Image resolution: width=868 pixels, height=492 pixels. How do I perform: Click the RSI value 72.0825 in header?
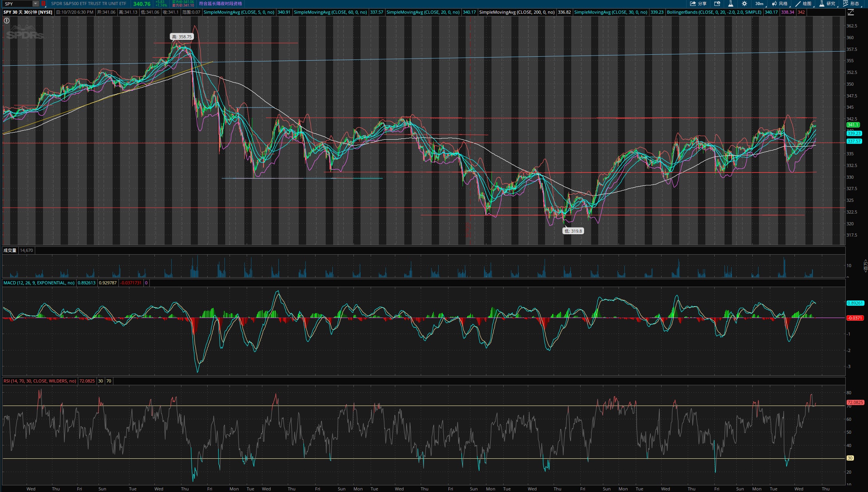tap(87, 381)
